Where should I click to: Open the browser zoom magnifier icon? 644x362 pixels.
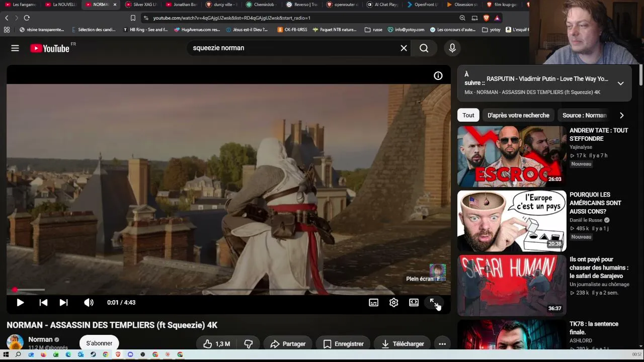pyautogui.click(x=462, y=18)
